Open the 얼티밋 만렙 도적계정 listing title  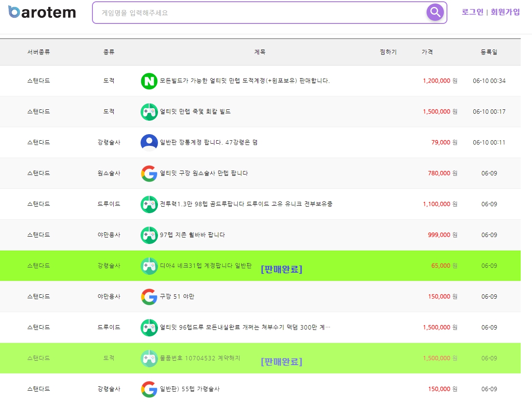click(244, 81)
